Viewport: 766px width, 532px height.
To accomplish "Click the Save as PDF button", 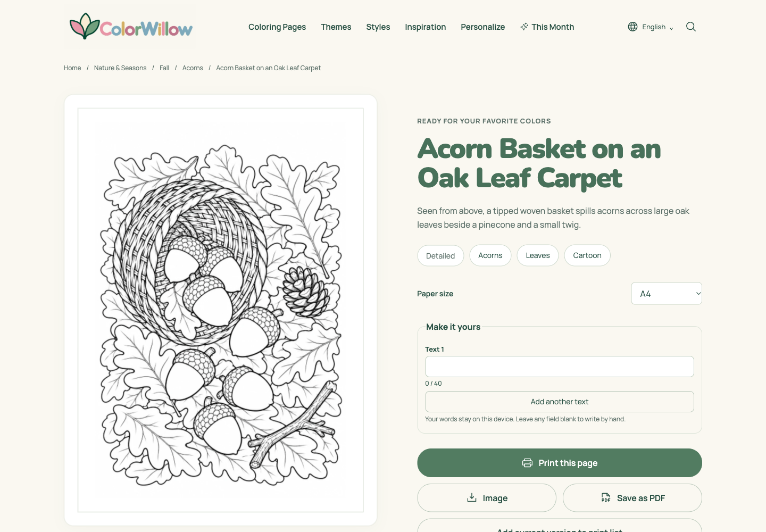I will tap(632, 498).
